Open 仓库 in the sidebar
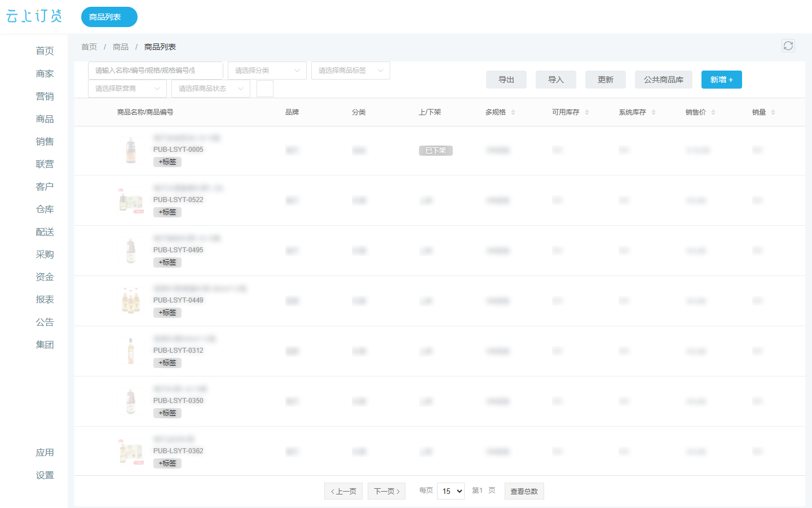The height and width of the screenshot is (508, 812). click(45, 209)
